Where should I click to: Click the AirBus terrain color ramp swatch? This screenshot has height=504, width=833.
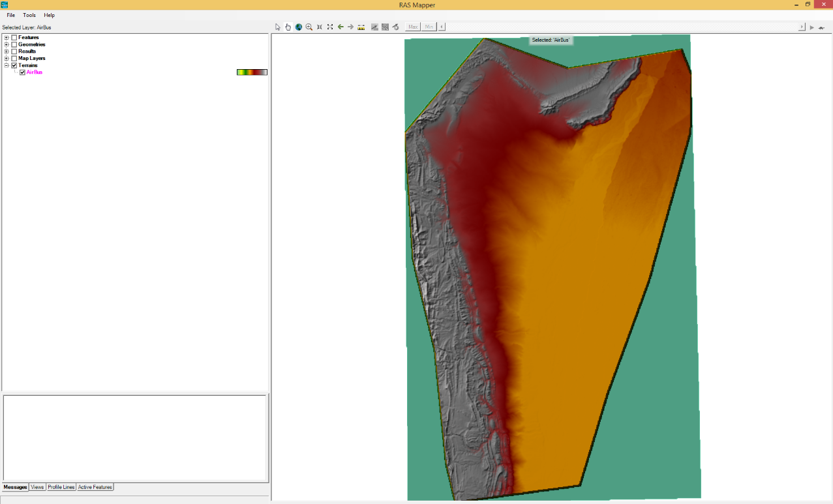[252, 72]
